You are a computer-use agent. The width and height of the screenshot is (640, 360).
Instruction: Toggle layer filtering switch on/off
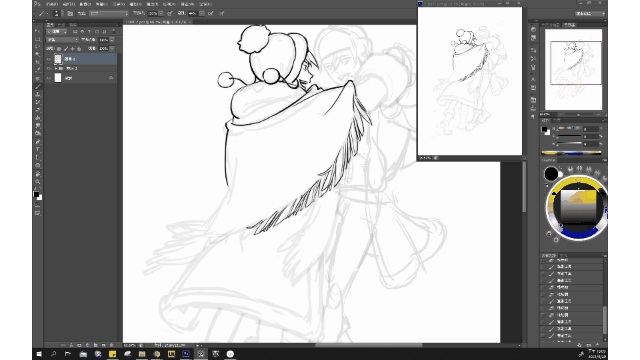113,31
